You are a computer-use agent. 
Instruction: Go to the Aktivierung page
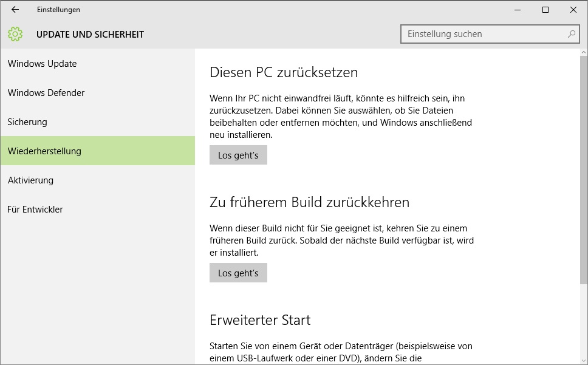point(30,180)
